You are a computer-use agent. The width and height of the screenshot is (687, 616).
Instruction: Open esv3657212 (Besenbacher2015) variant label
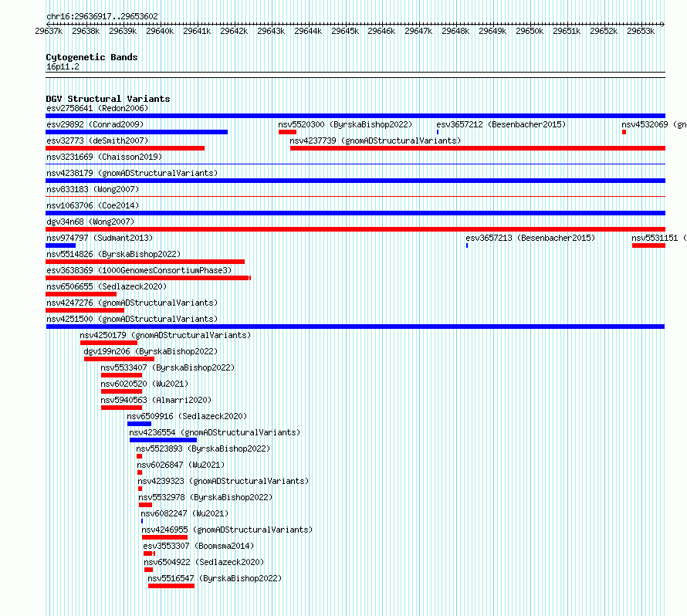[501, 124]
